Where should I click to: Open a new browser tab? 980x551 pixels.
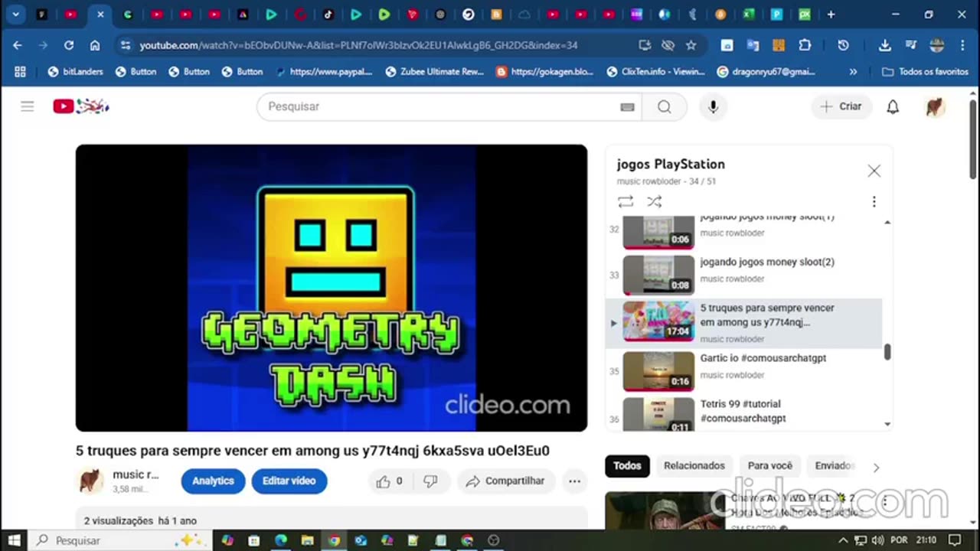pyautogui.click(x=831, y=15)
